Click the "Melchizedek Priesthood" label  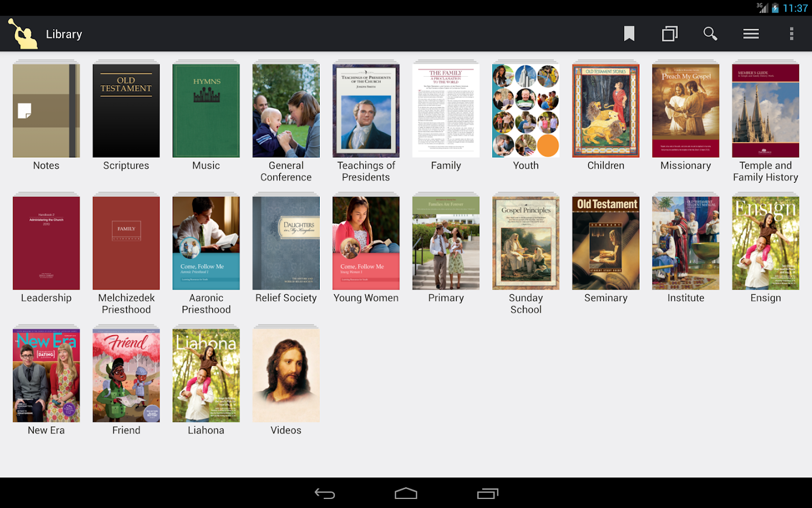[x=126, y=304]
